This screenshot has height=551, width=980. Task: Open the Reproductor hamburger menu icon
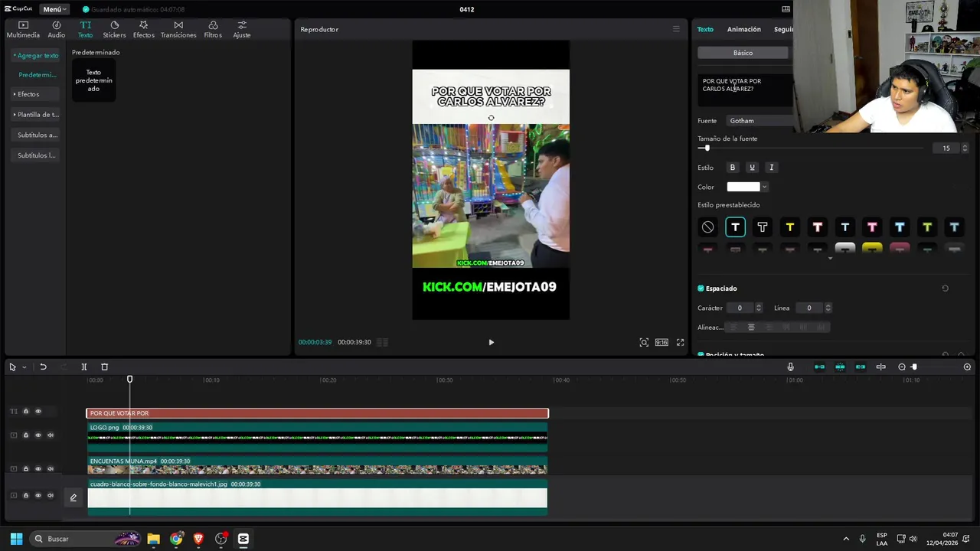676,29
